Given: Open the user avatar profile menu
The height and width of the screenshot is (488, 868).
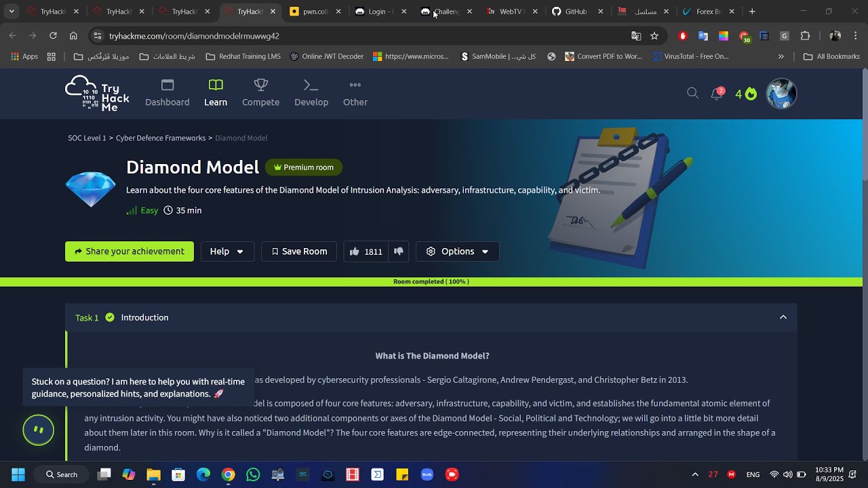Looking at the screenshot, I should 781,94.
